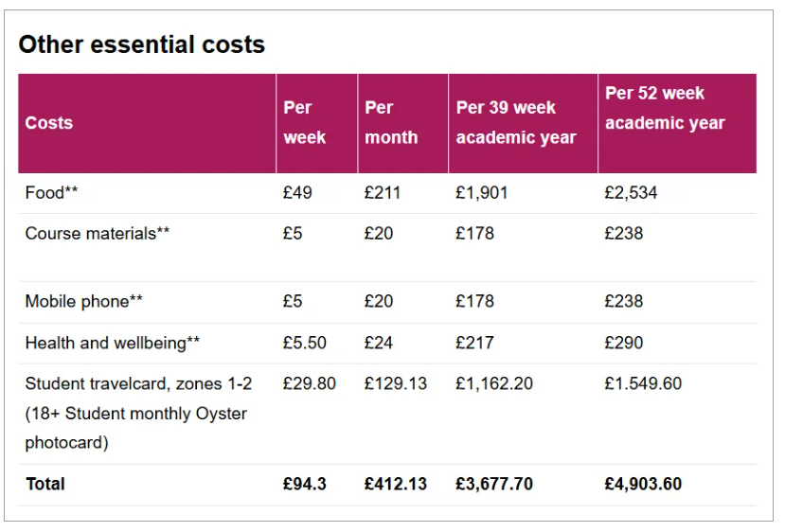Click the £211 food per month cell
The width and height of the screenshot is (785, 532).
(383, 193)
